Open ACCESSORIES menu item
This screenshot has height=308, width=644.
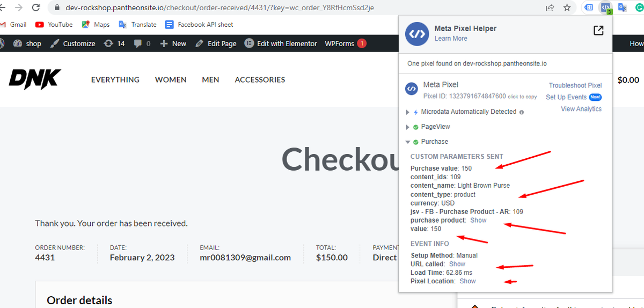pos(260,79)
